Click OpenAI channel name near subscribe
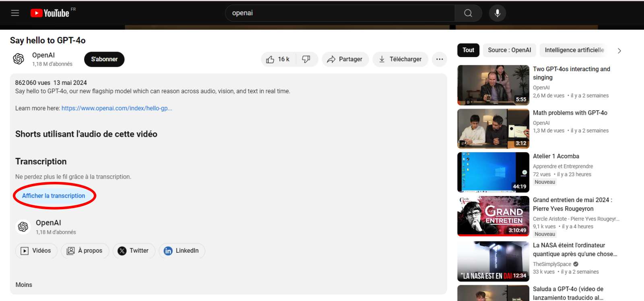The width and height of the screenshot is (644, 301). point(43,55)
